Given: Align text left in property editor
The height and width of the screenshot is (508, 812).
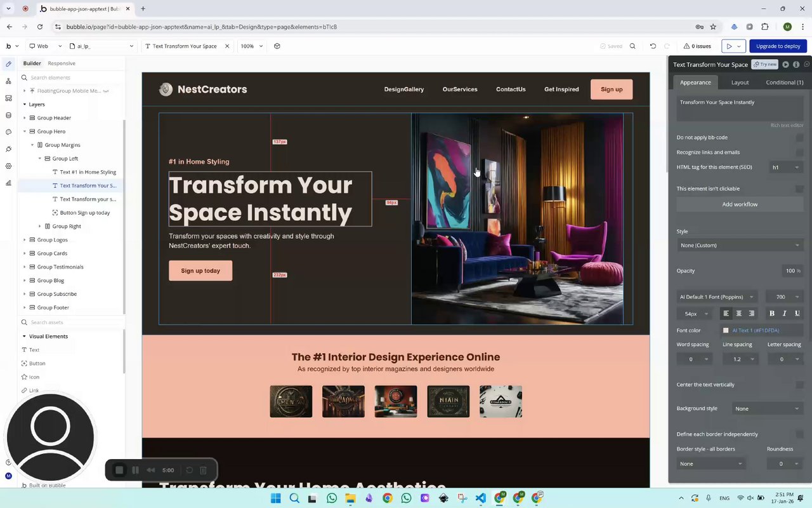Looking at the screenshot, I should click(x=726, y=313).
